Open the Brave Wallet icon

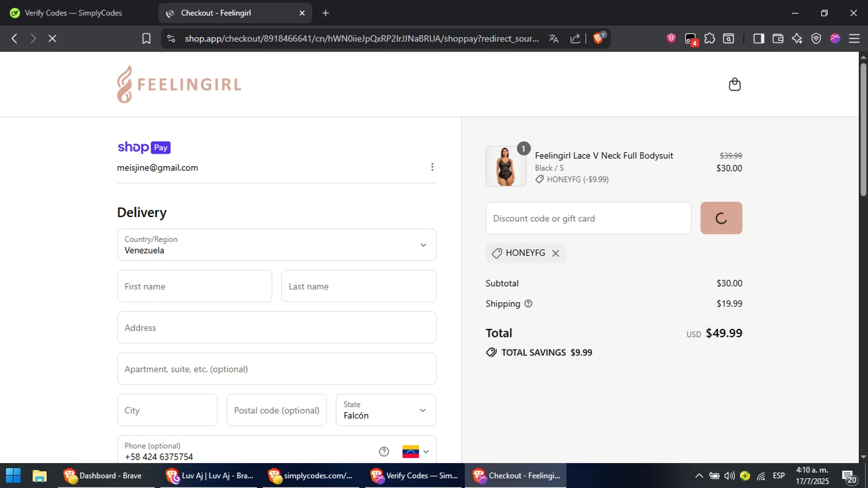778,38
